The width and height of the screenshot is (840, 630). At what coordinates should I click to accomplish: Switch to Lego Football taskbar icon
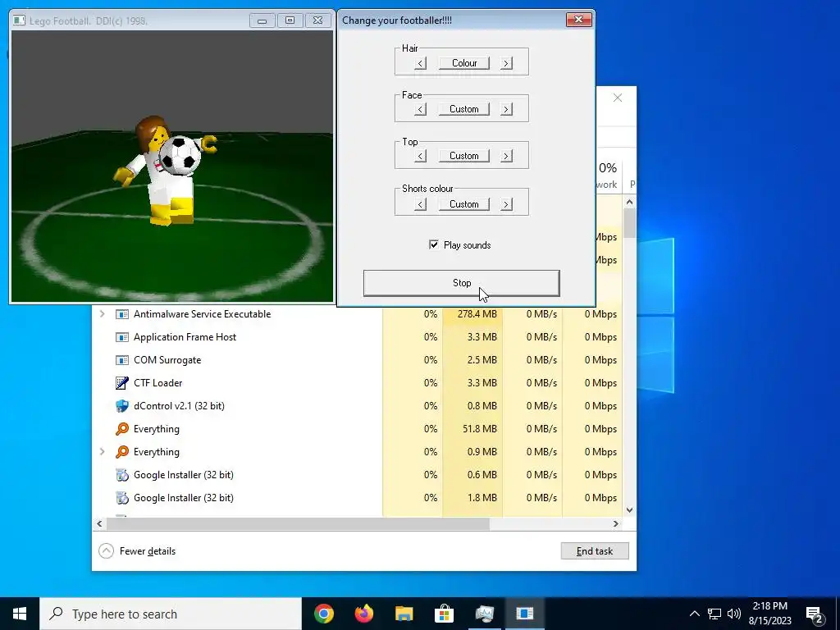pos(524,614)
